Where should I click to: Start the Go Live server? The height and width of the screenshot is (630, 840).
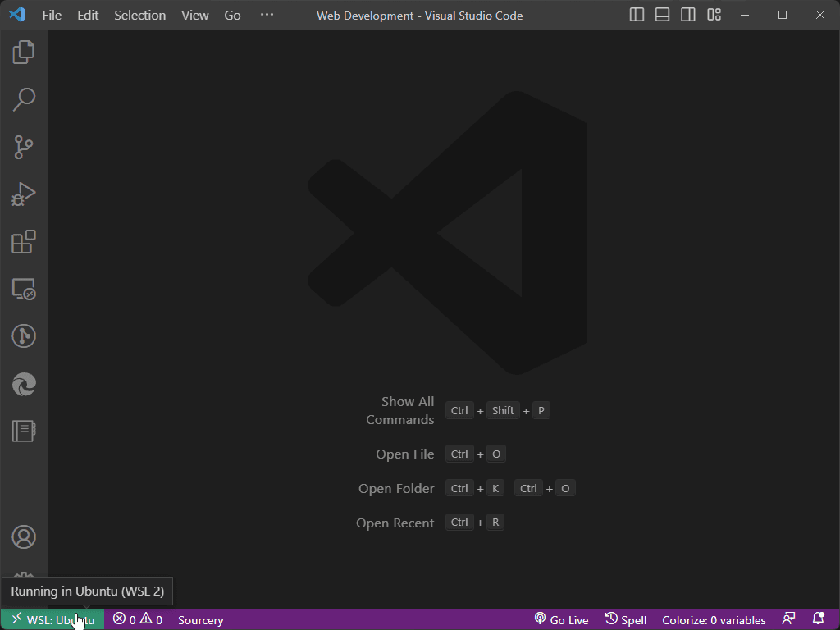click(x=561, y=619)
